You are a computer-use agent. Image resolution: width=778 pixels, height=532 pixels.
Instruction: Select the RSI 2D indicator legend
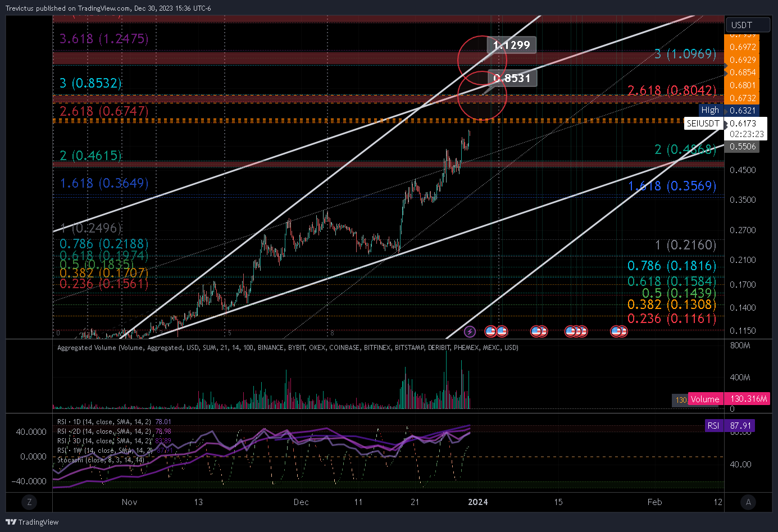(114, 431)
